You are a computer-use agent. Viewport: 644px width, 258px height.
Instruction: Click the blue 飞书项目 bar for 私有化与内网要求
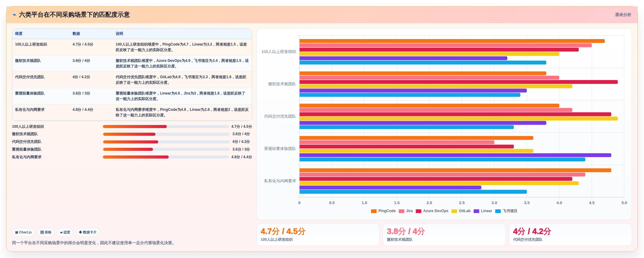tap(413, 192)
